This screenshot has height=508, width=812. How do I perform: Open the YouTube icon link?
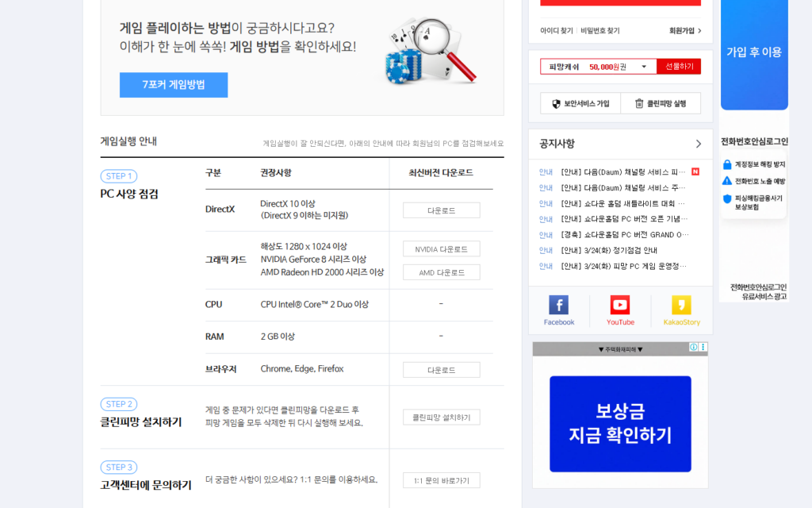(x=620, y=310)
